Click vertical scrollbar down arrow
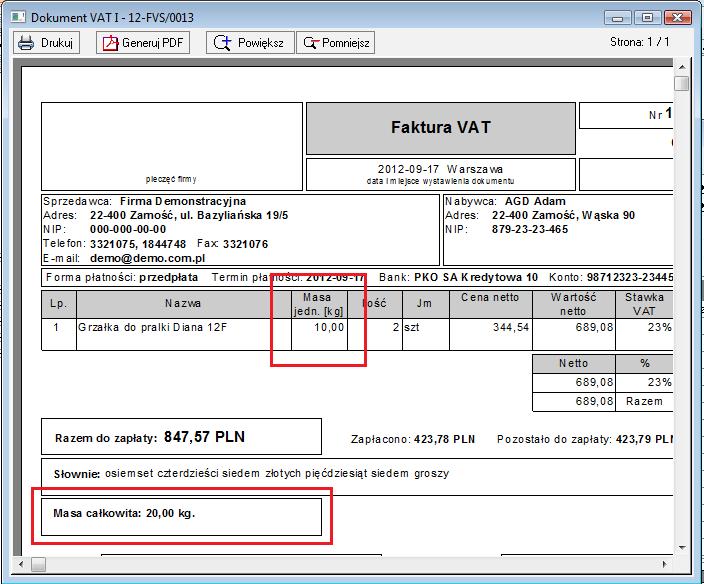This screenshot has width=704, height=584. [x=682, y=547]
